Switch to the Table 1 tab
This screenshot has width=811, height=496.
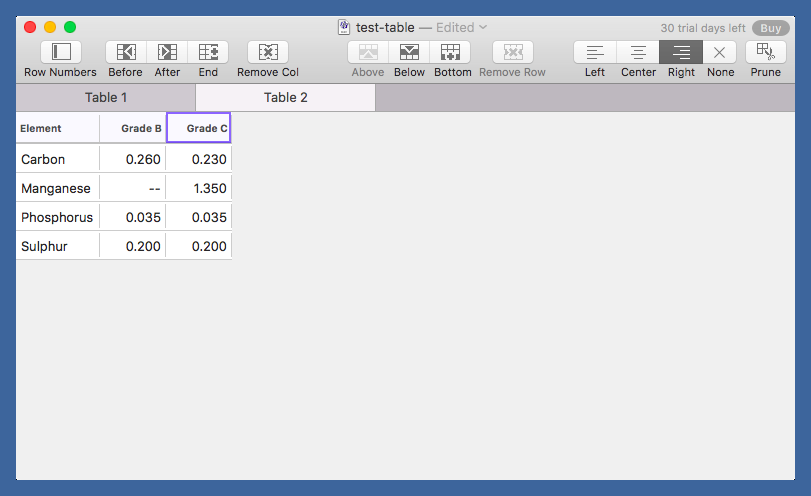[x=106, y=97]
